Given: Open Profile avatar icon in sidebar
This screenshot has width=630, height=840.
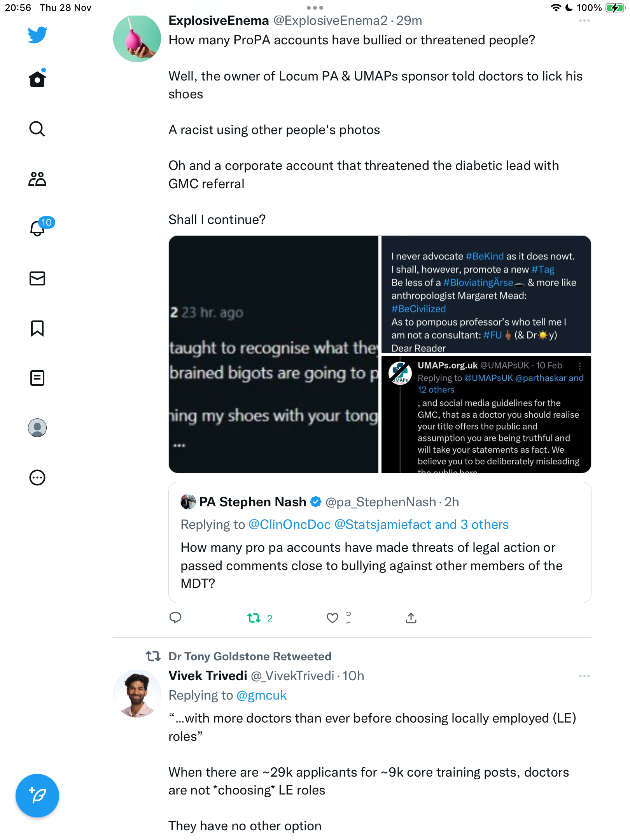Looking at the screenshot, I should (37, 428).
